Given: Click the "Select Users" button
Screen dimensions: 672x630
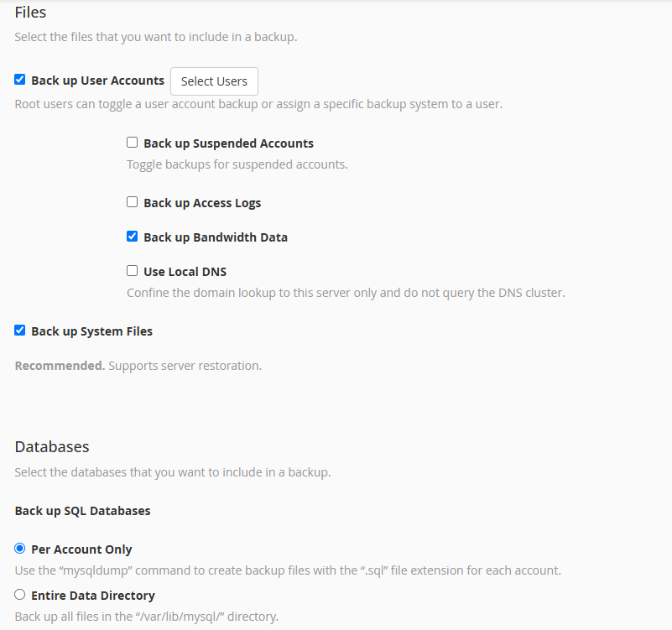Looking at the screenshot, I should click(x=214, y=81).
